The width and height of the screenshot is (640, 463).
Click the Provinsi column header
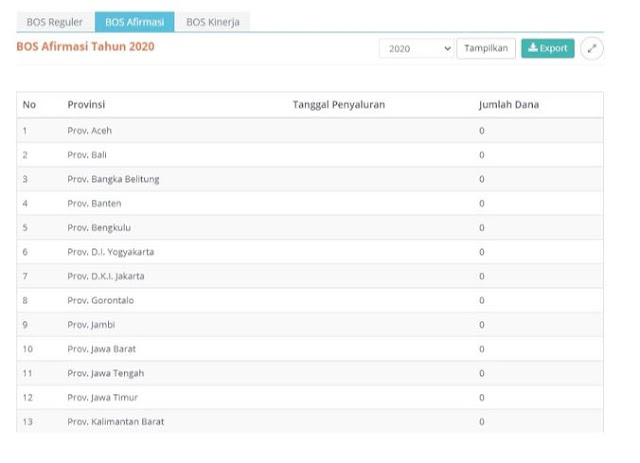(x=86, y=105)
